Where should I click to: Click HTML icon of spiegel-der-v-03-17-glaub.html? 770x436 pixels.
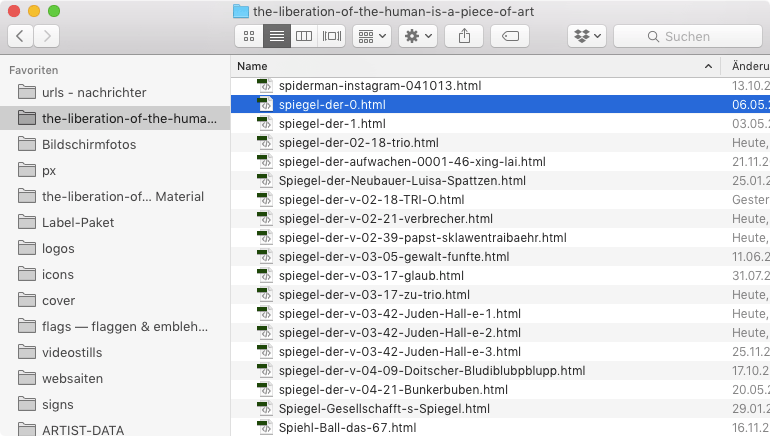(265, 275)
